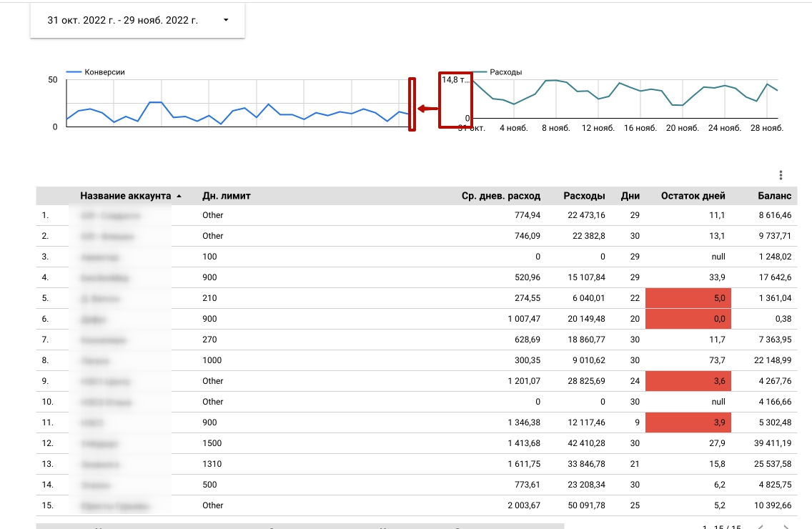Click the 31 окт. – 29 нояб. date text
812x529 pixels.
point(123,21)
